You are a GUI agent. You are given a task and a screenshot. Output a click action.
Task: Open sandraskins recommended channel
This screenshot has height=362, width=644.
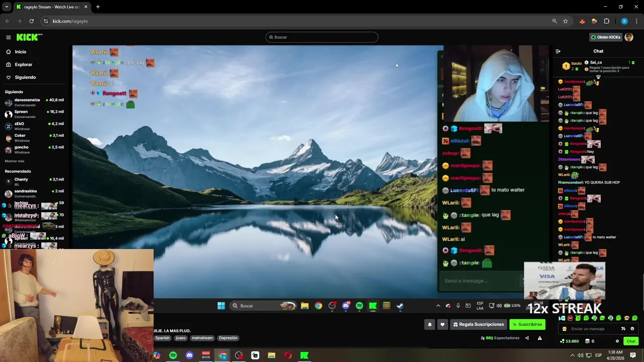[x=34, y=194]
